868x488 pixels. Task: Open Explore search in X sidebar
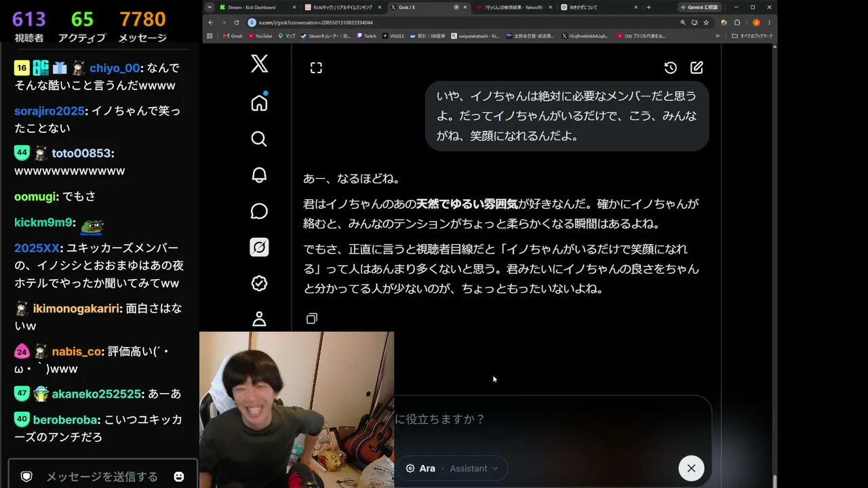click(x=259, y=139)
